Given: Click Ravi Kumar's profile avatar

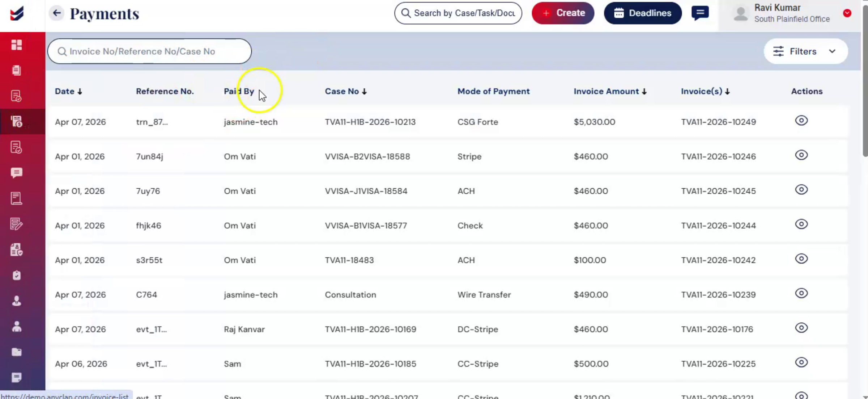Looking at the screenshot, I should click(741, 14).
